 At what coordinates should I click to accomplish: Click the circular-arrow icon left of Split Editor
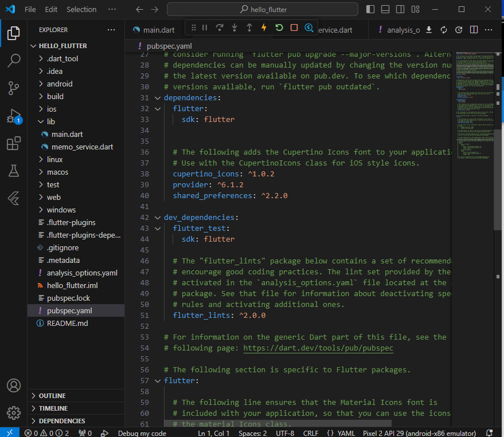click(459, 30)
